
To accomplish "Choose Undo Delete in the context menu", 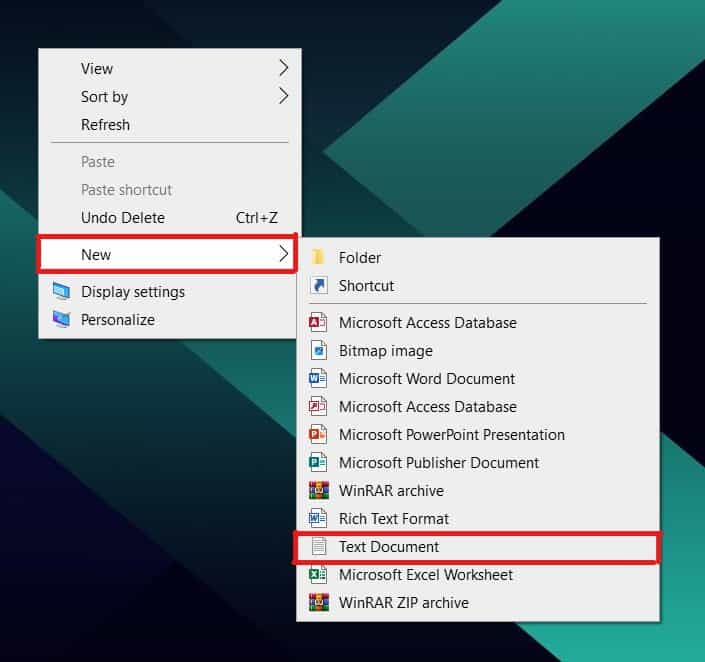I will click(x=170, y=218).
